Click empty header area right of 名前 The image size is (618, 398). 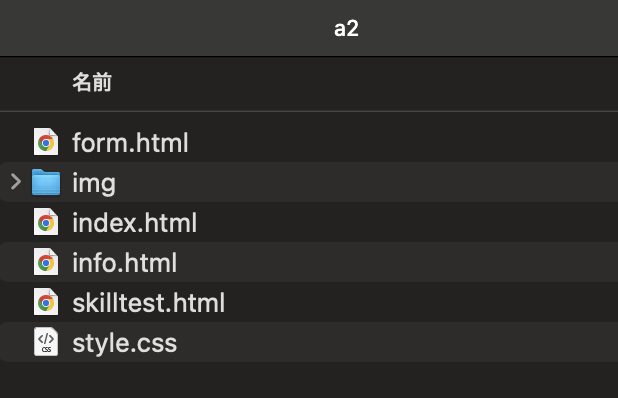[365, 83]
